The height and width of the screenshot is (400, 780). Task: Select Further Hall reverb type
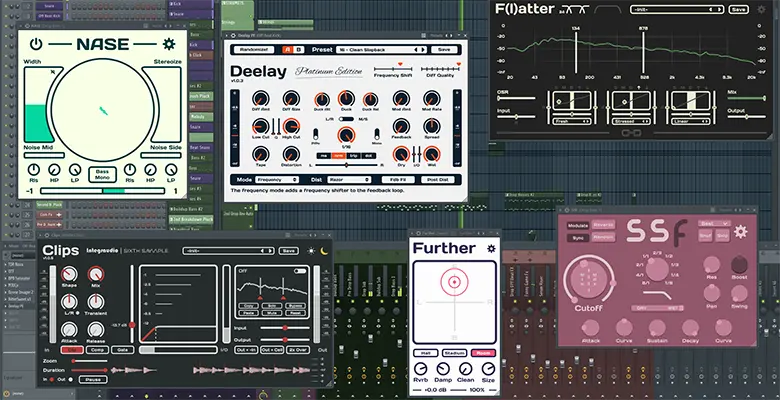(x=426, y=353)
